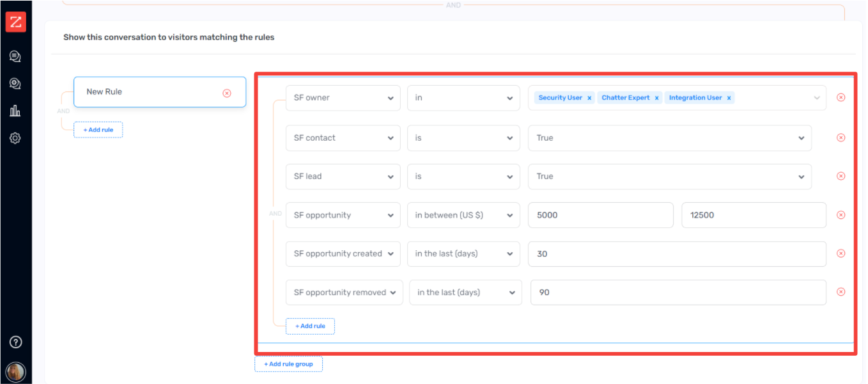Viewport: 868px width, 384px height.
Task: Delete the SF owner rule row
Action: (x=841, y=97)
